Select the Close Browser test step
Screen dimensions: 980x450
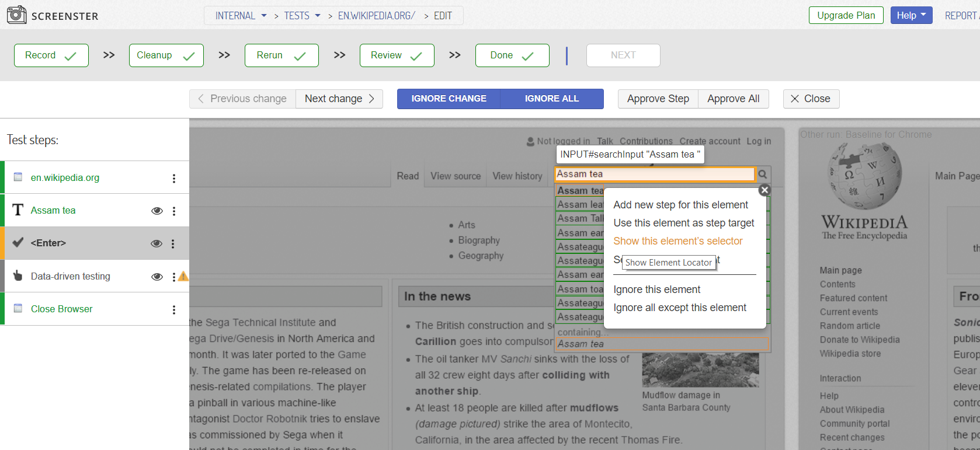[x=95, y=309]
